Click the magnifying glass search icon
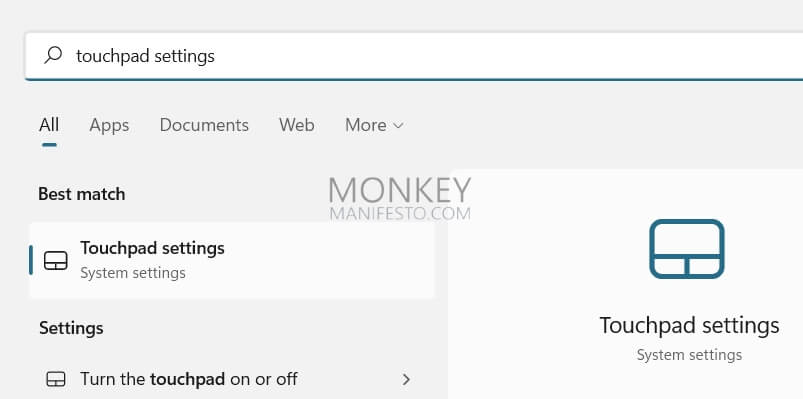 53,55
